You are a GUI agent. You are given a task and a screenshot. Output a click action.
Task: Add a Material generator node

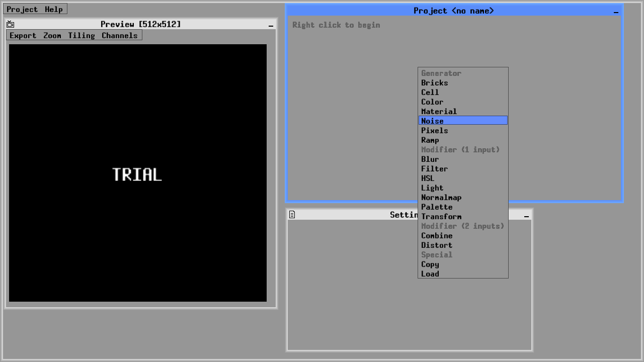463,111
